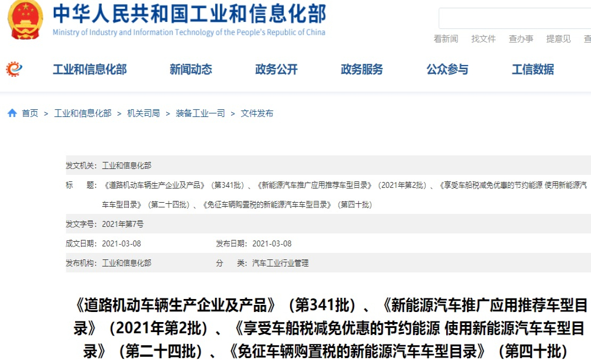Click the bold article headline
The image size is (591, 364).
[329, 328]
